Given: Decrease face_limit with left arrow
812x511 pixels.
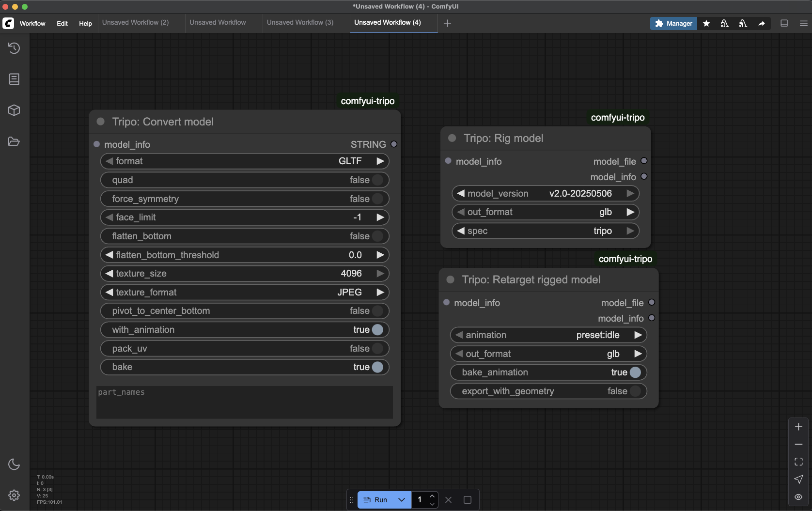Looking at the screenshot, I should (109, 217).
